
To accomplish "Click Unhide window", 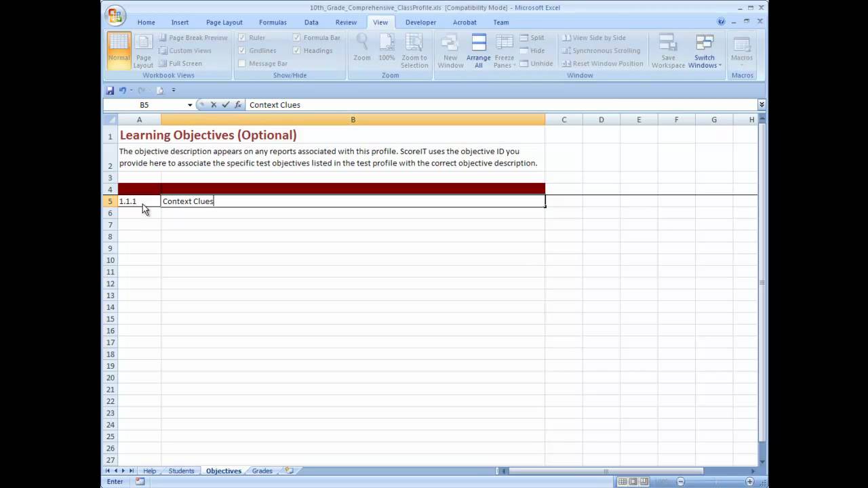I will click(x=536, y=64).
